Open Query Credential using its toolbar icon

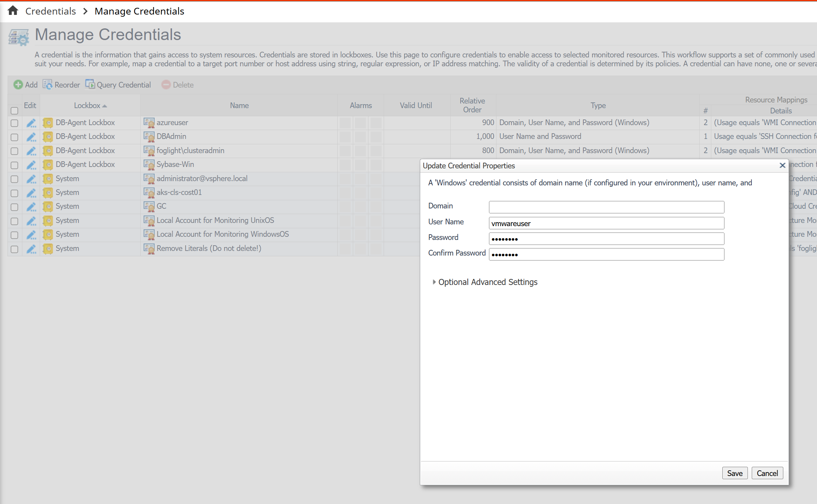[x=90, y=84]
